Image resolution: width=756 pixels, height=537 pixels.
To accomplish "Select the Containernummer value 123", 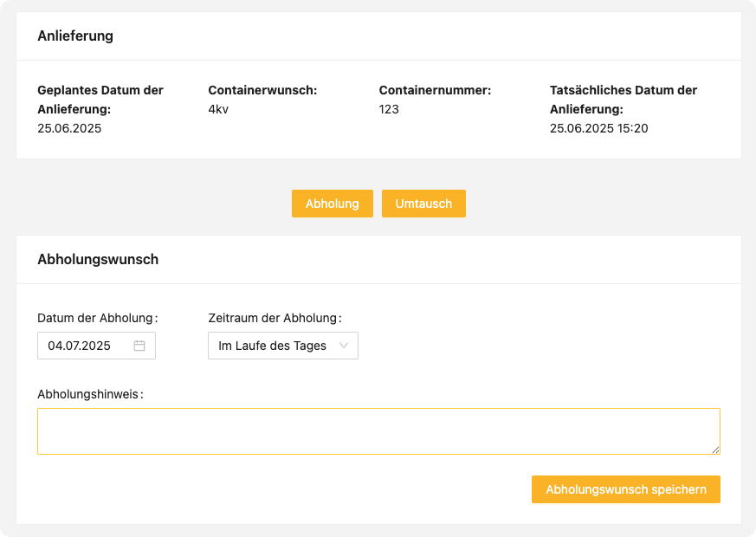I will point(389,109).
